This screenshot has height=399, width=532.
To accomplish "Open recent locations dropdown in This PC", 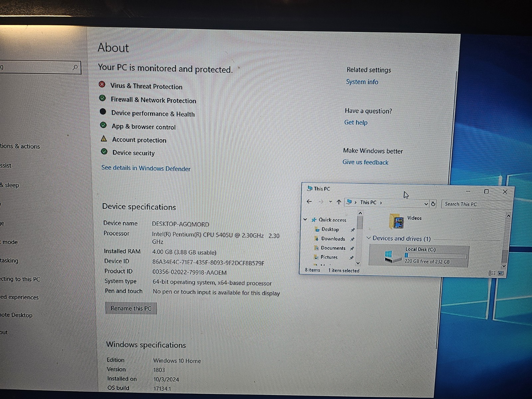I will 331,202.
